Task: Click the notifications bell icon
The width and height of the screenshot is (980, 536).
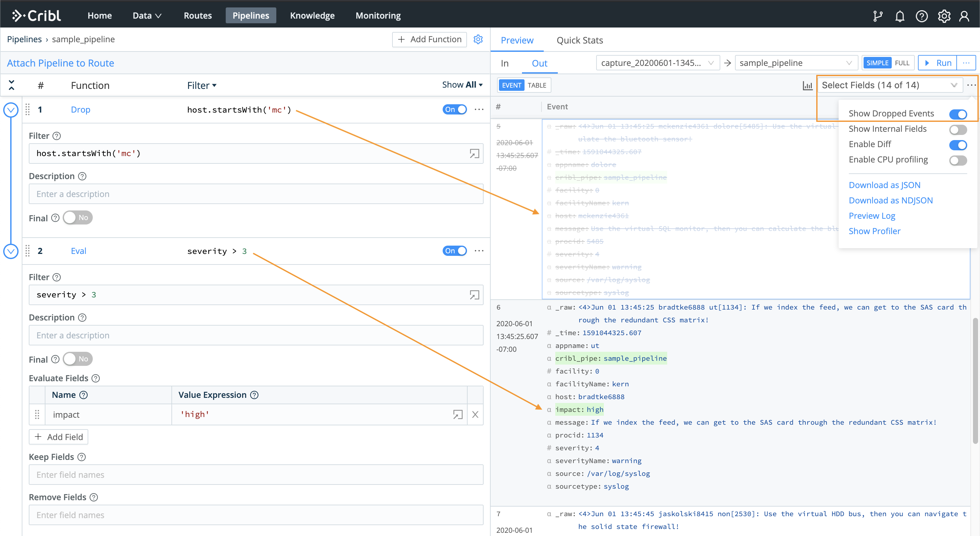Action: coord(899,16)
